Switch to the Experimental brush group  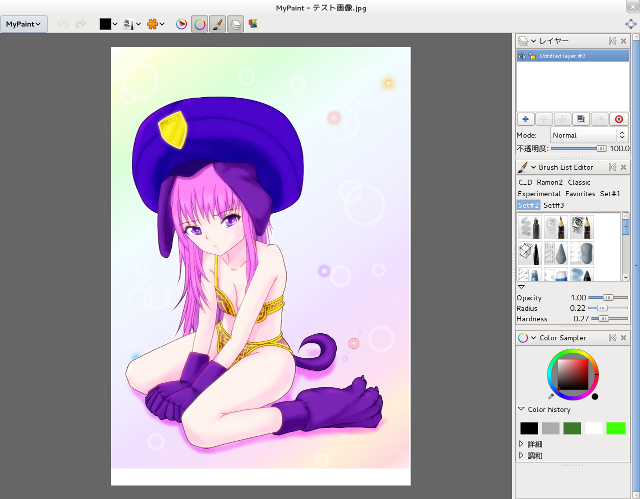tap(539, 194)
